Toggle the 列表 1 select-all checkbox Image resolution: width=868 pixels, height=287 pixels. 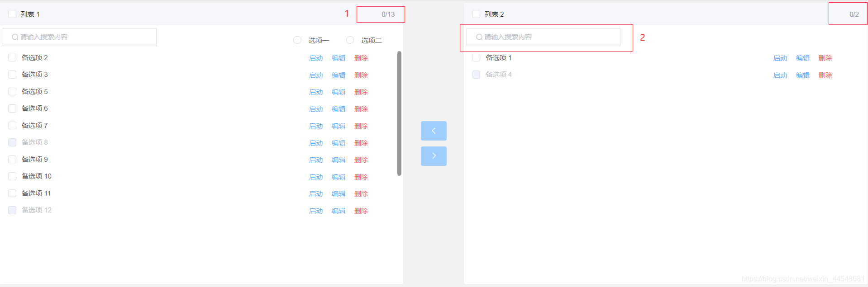12,14
